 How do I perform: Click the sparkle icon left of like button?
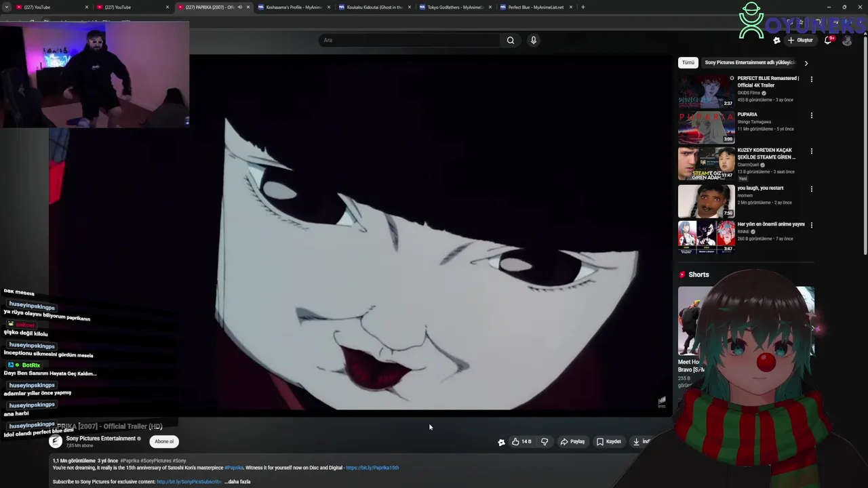pyautogui.click(x=501, y=442)
